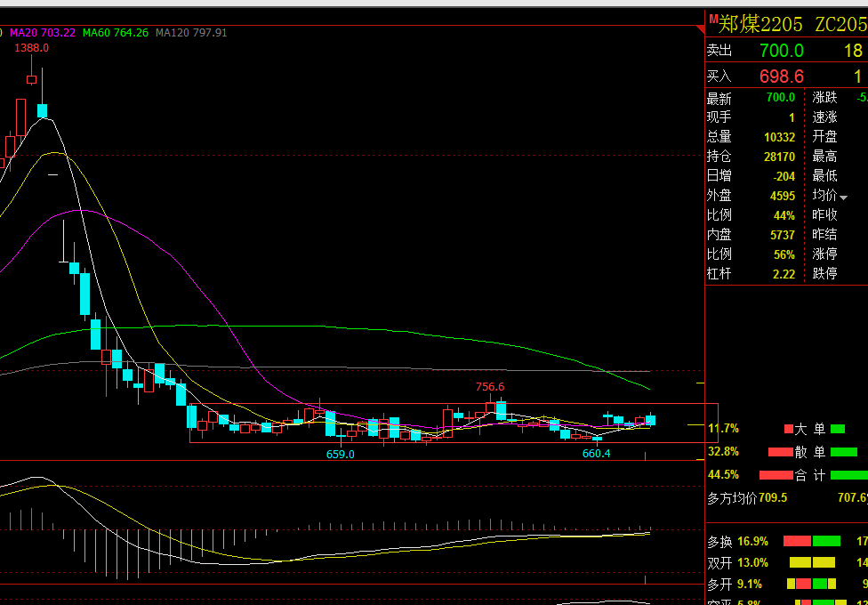Click the ZC205 contract code

[841, 24]
